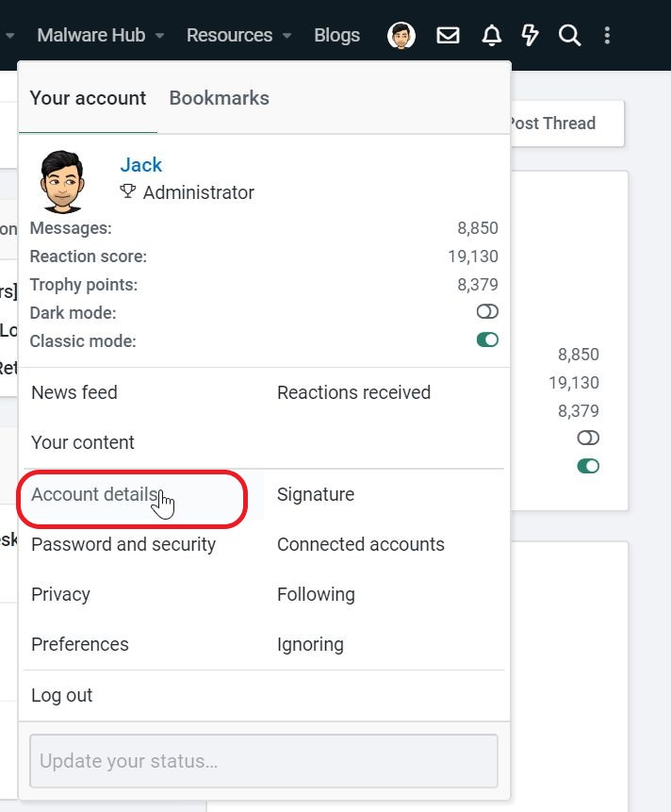Screen dimensions: 671x812
Task: Enable the Dark mode toggle in menu
Action: 487,312
